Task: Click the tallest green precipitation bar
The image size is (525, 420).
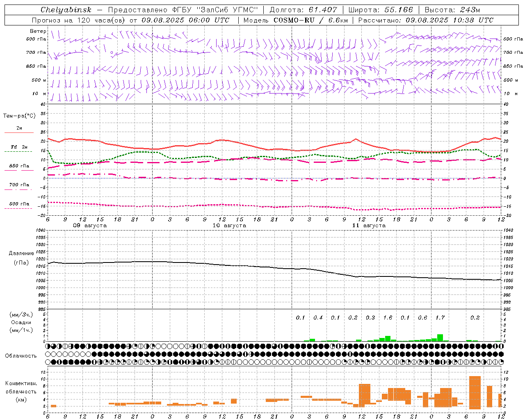Action: point(440,338)
